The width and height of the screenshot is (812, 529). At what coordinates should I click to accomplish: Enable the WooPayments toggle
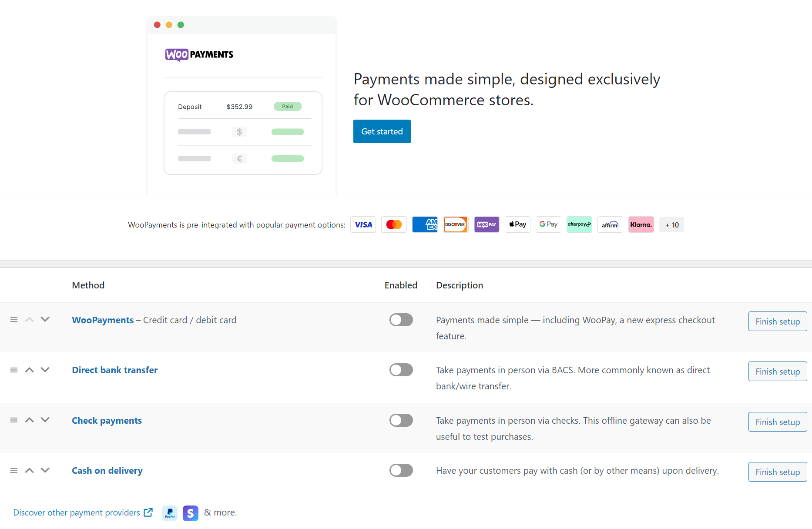[x=401, y=320]
